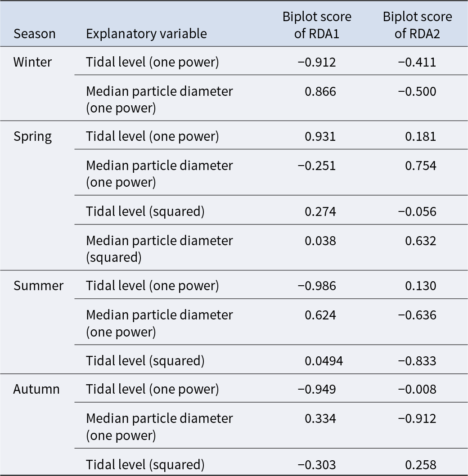The height and width of the screenshot is (476, 468).
Task: Click Median particle diameter (squared) cell
Action: (x=159, y=248)
